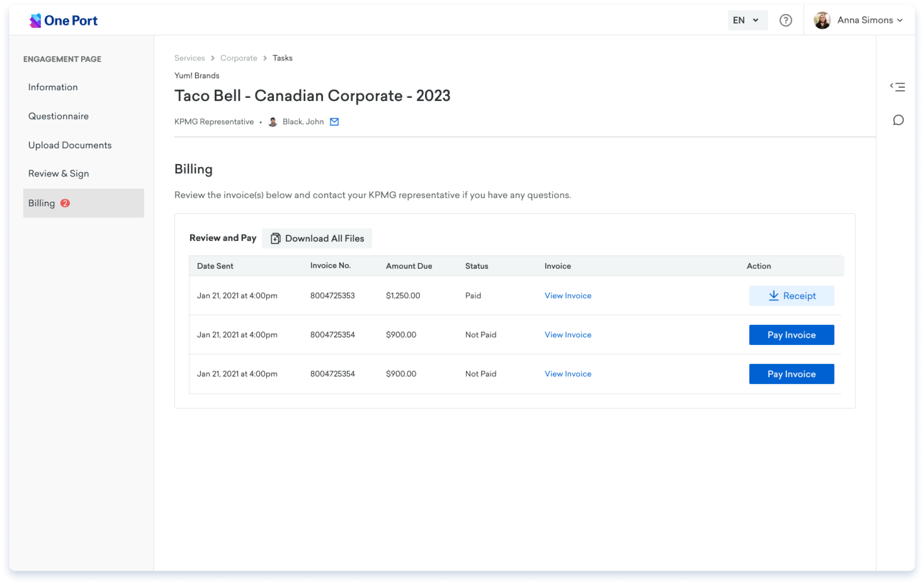Click the Paid status cell

(x=473, y=296)
